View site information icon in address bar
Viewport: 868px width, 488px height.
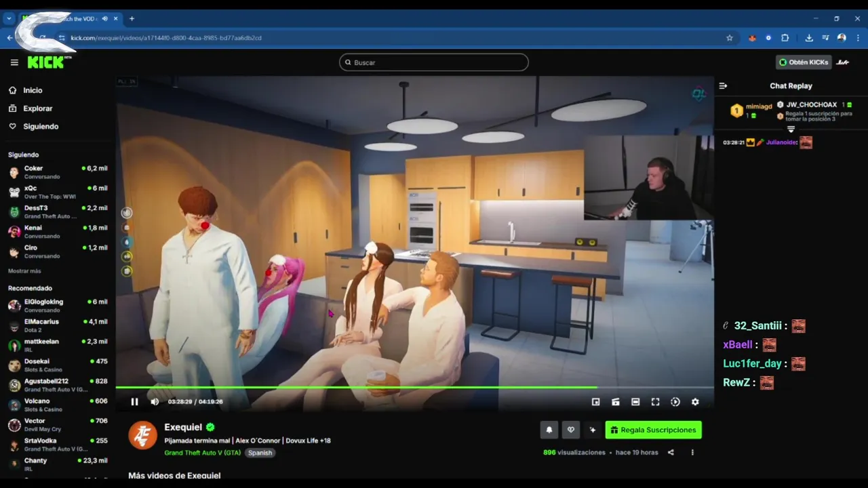(x=62, y=38)
